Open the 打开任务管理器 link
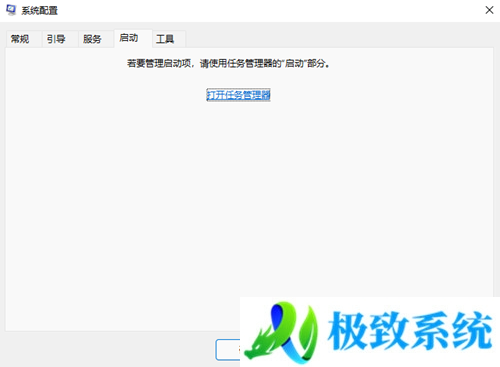This screenshot has height=367, width=500. pos(238,95)
